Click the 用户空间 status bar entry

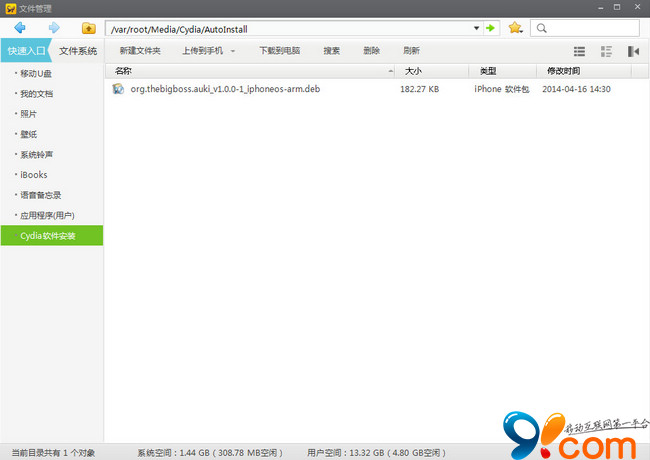[376, 453]
